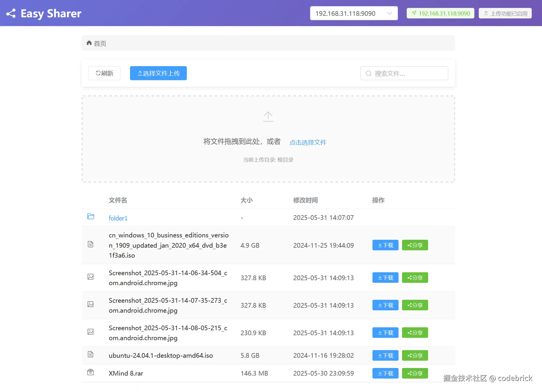The width and height of the screenshot is (542, 392).
Task: Click the file icon for ubuntu-24.04.1 iso
Action: click(x=90, y=354)
